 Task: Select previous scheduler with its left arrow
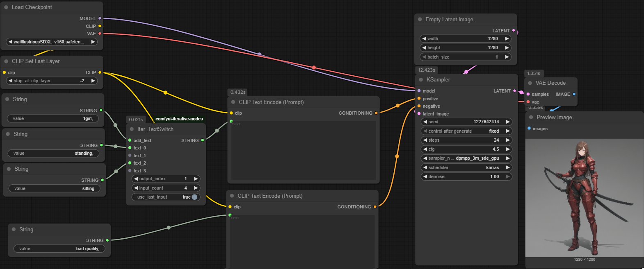(x=425, y=167)
